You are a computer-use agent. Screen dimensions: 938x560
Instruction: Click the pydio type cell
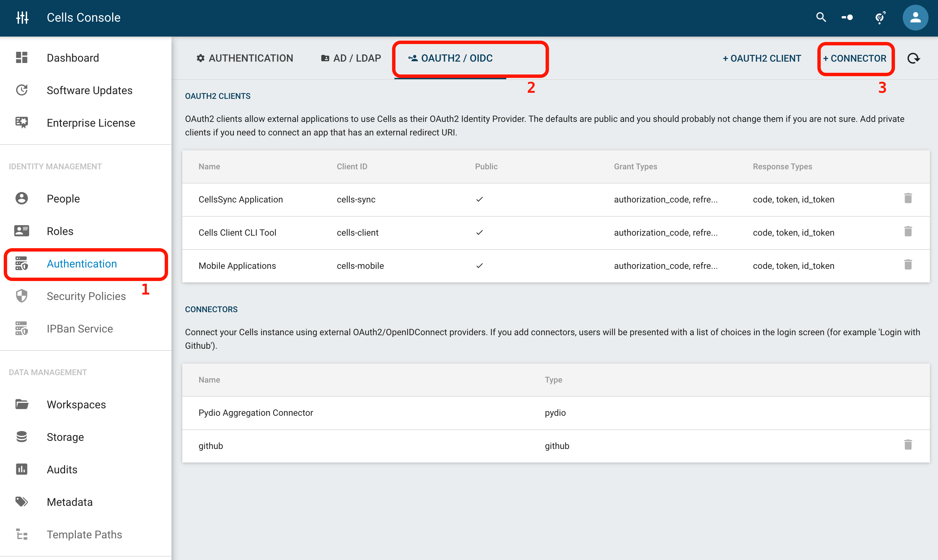point(555,412)
